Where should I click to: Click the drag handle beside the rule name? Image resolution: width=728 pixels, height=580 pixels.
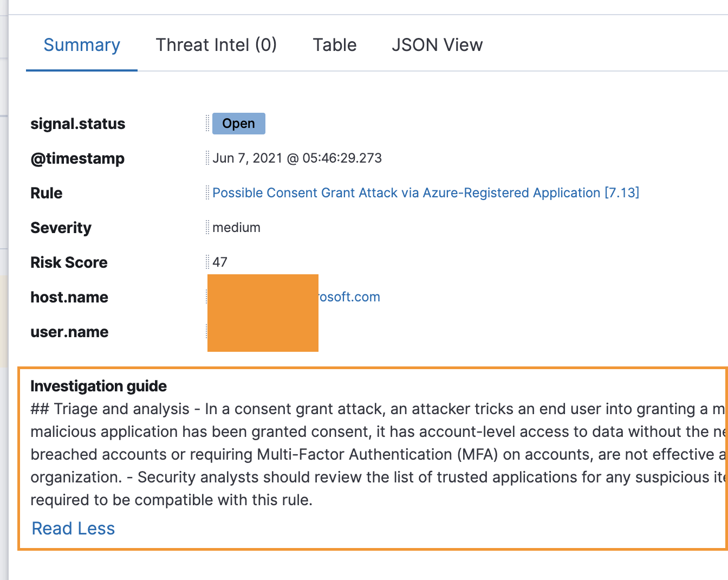point(207,193)
